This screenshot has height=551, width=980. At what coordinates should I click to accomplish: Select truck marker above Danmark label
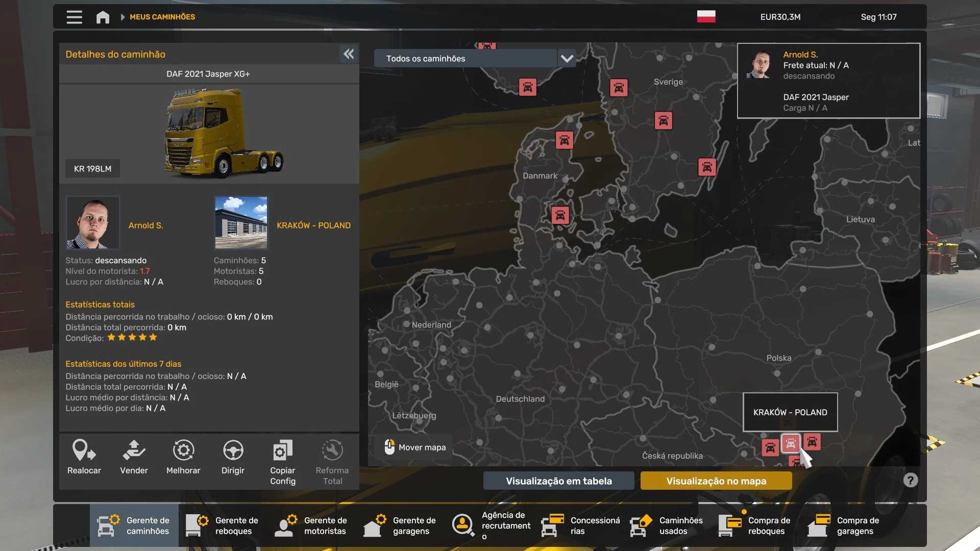565,140
